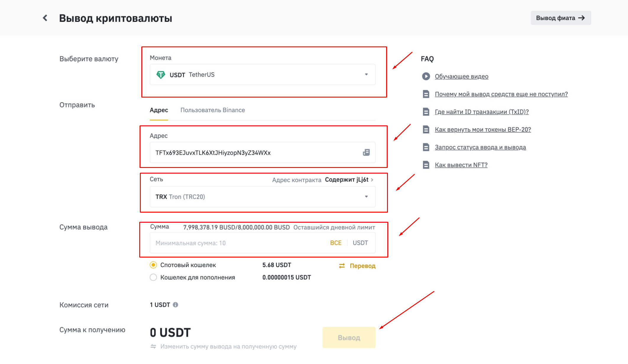Open the Обучающее видео FAQ link

click(x=461, y=76)
